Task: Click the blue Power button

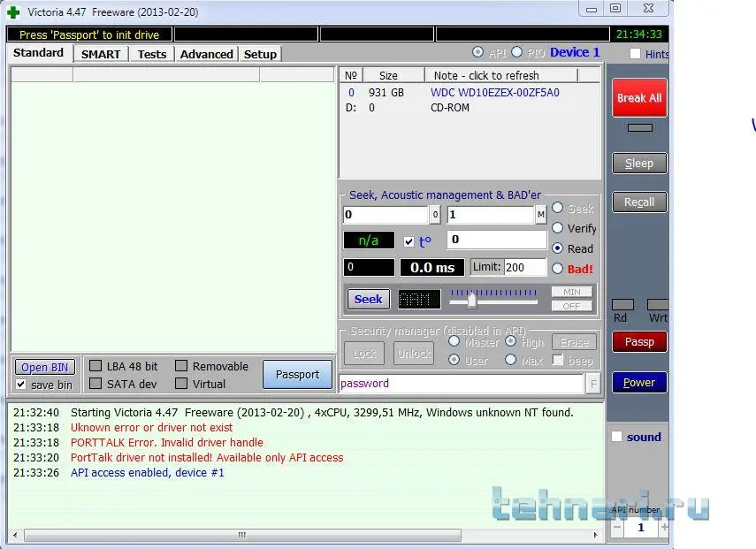Action: 639,382
